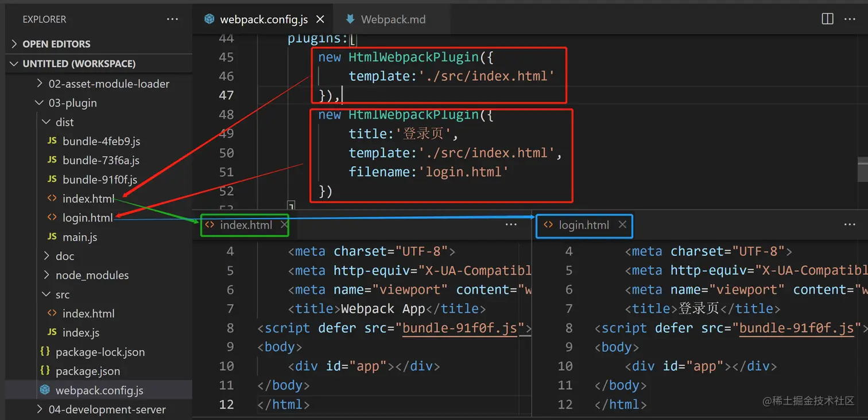
Task: Click the JS icon beside bundle-73f6a.js
Action: click(x=52, y=160)
